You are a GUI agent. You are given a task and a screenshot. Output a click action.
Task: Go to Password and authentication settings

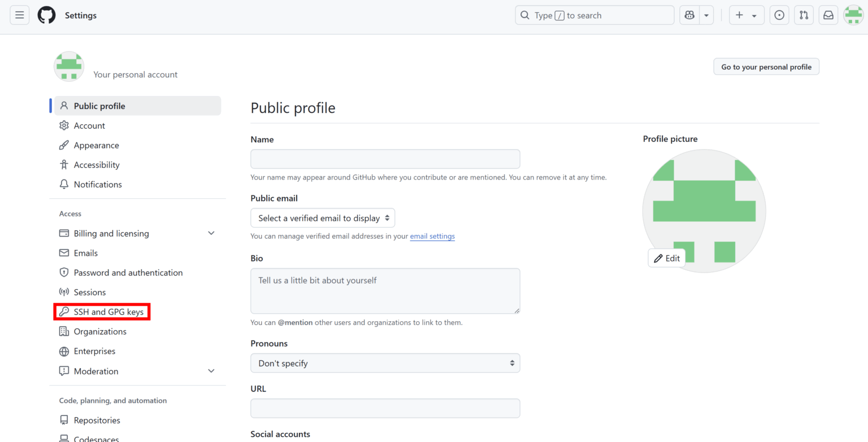pyautogui.click(x=128, y=273)
